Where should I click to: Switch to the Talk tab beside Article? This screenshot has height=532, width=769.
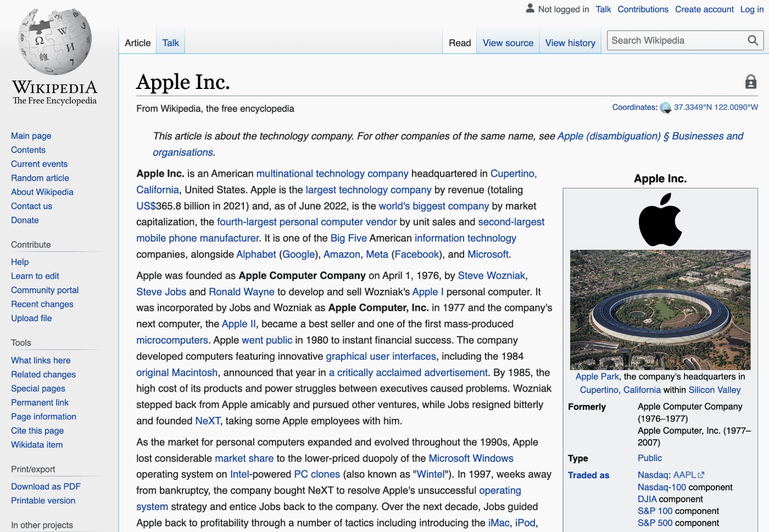tap(171, 43)
